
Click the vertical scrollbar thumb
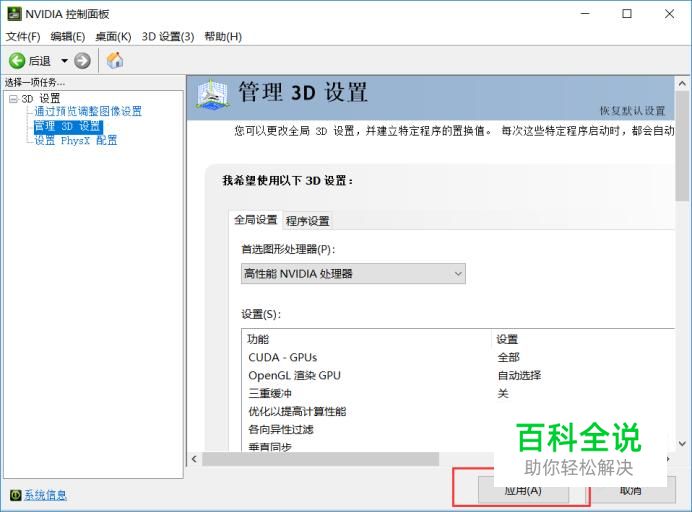682,146
